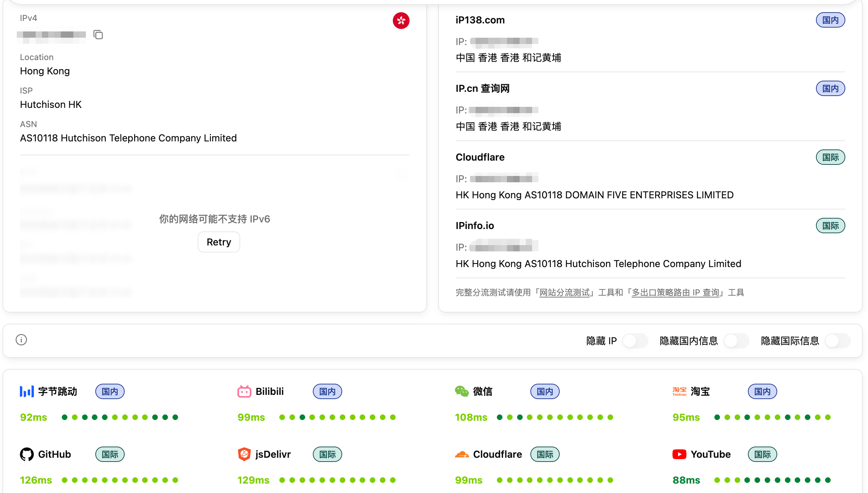Click the Cloudflare IP source heading
The image size is (868, 493).
480,157
